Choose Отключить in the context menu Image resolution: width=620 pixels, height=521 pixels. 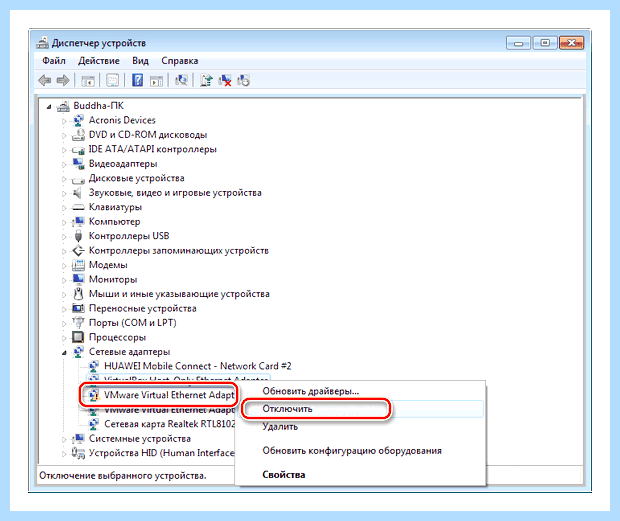287,409
